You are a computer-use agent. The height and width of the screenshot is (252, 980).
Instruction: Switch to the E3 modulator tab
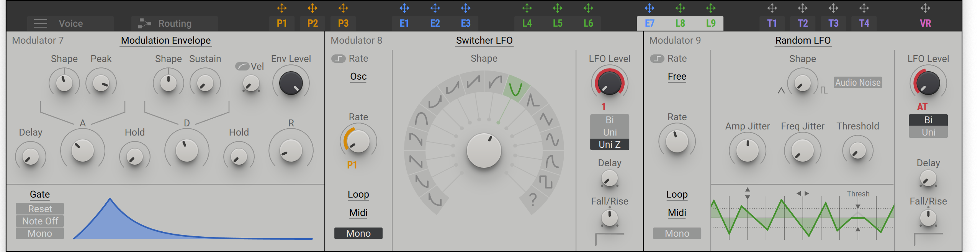coord(465,23)
